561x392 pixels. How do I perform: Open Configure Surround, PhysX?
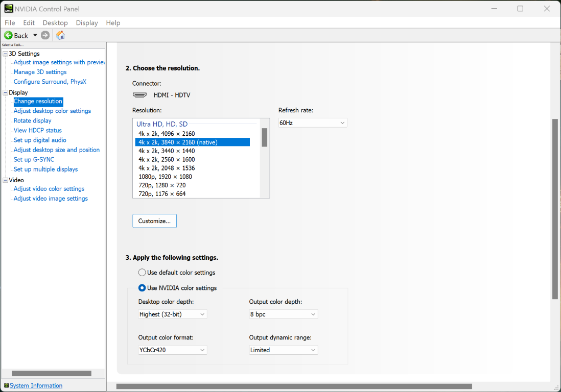(50, 82)
